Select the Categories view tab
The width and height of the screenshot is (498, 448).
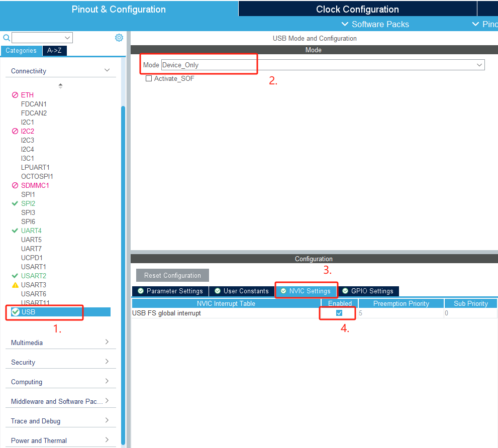coord(21,51)
